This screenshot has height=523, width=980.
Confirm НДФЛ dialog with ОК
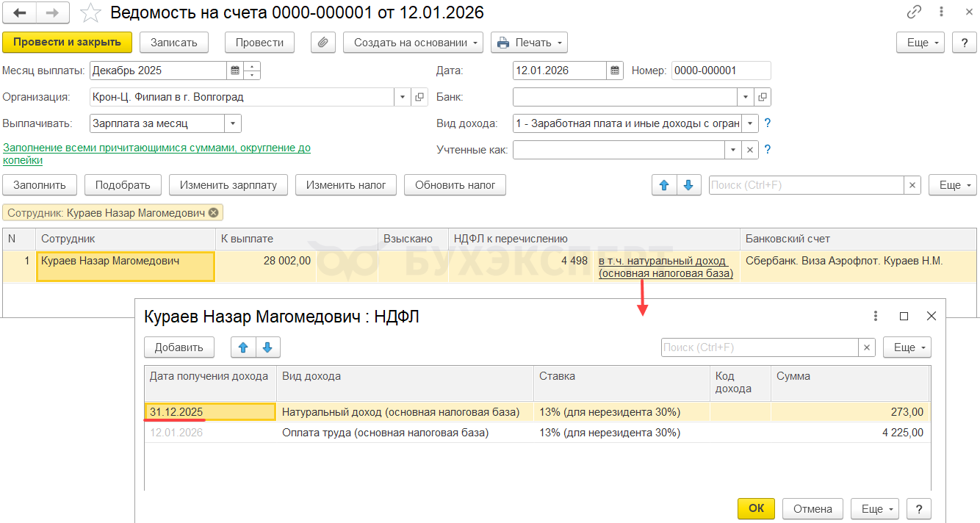point(756,508)
